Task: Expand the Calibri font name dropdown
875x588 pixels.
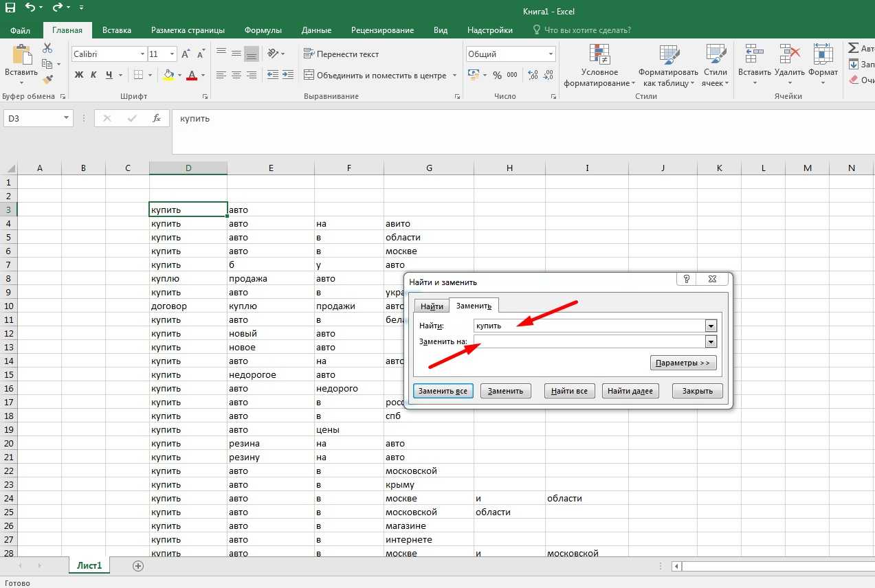Action: point(142,54)
